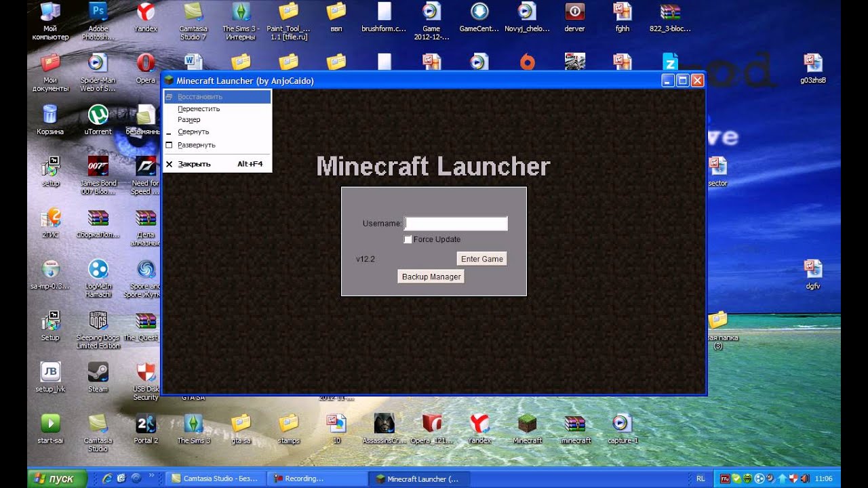Select the GameCent... desktop icon
Image resolution: width=868 pixels, height=488 pixels.
479,18
